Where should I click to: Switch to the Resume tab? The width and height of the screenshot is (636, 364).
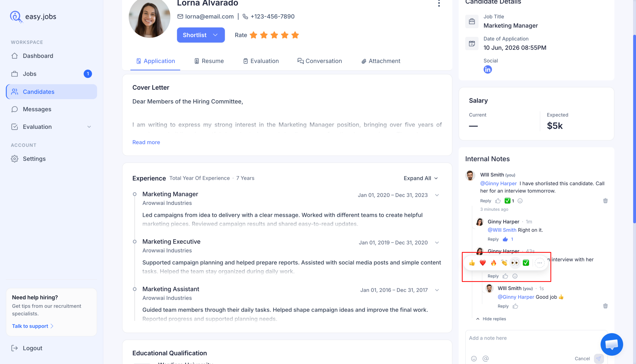point(209,61)
